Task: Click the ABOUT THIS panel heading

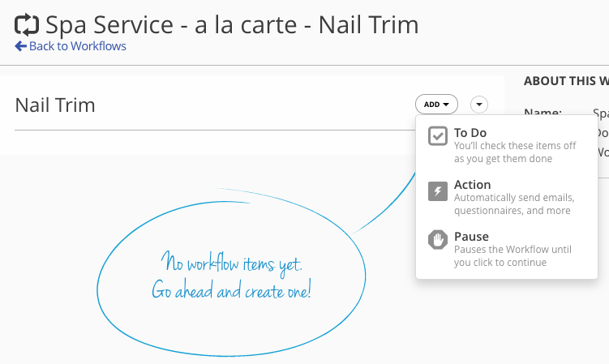Action: [x=566, y=81]
